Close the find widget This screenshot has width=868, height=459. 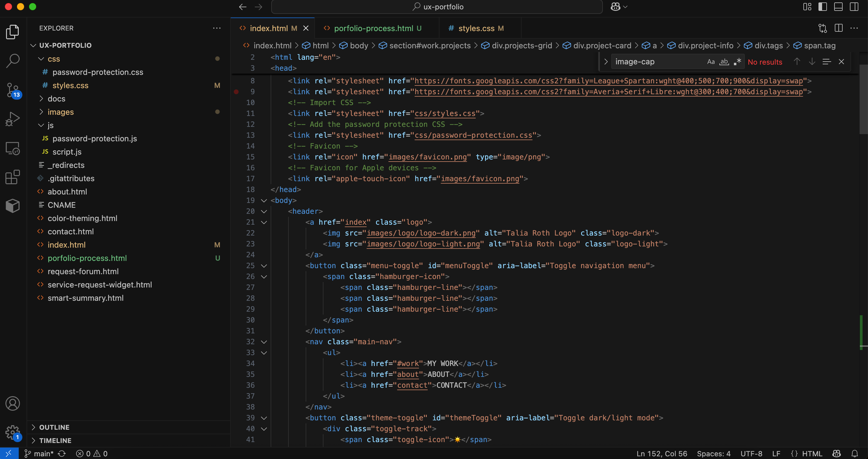[841, 62]
